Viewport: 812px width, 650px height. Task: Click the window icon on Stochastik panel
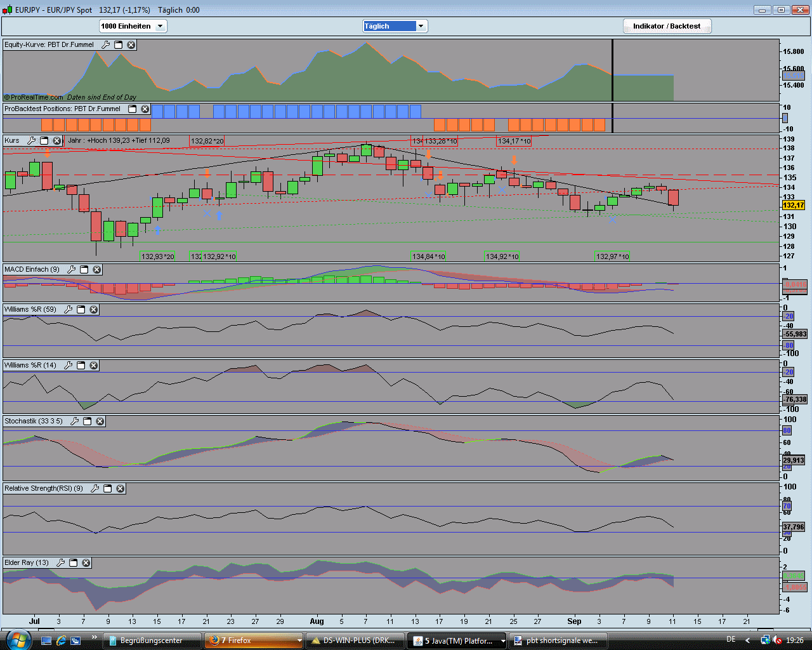(x=88, y=421)
